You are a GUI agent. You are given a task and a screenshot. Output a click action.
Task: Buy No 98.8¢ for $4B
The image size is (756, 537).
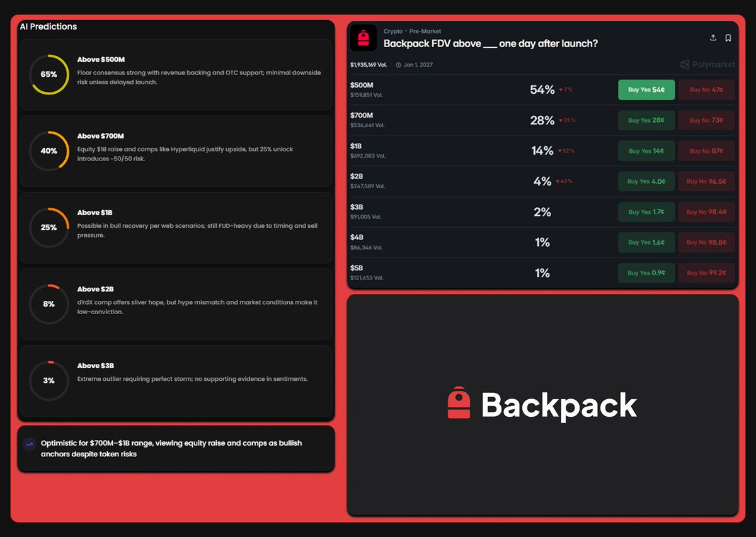click(706, 242)
